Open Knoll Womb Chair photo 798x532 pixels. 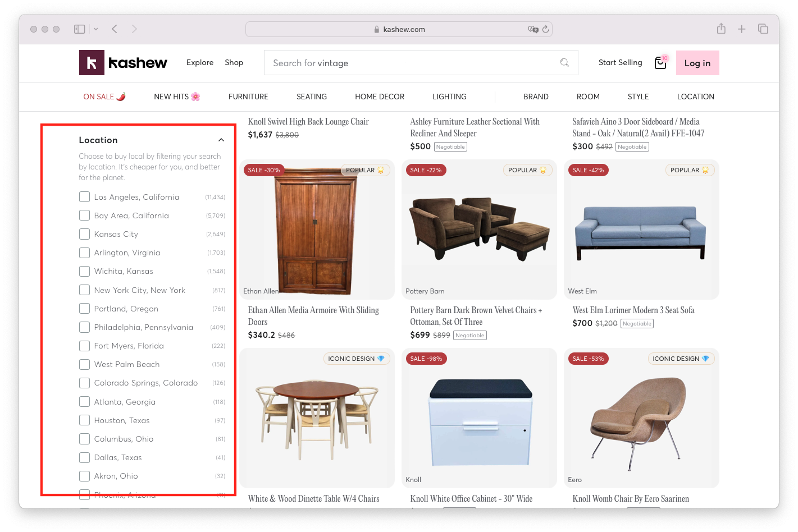pyautogui.click(x=641, y=418)
